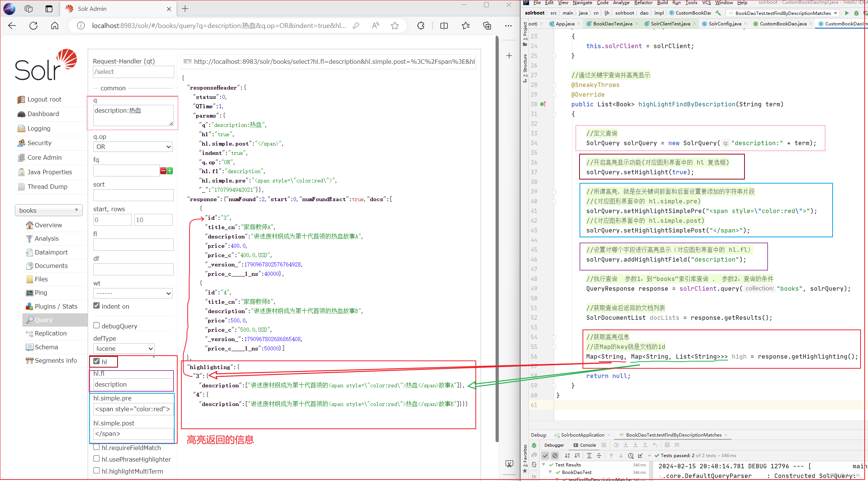The height and width of the screenshot is (481, 868).
Task: Toggle the hl checkbox on
Action: (97, 361)
